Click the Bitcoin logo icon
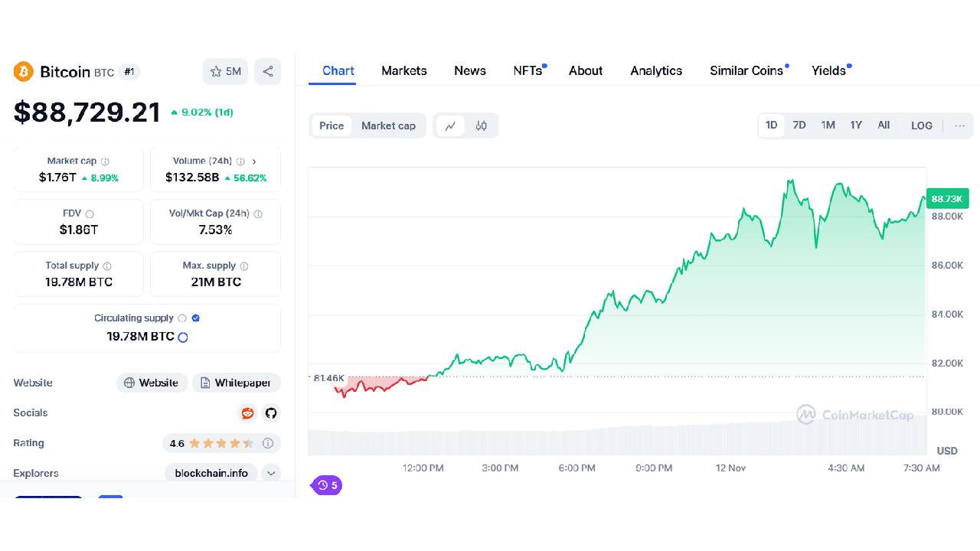 (24, 72)
